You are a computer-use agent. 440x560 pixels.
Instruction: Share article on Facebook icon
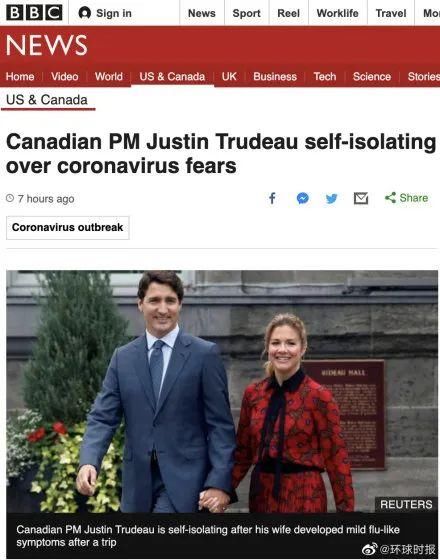pyautogui.click(x=272, y=198)
